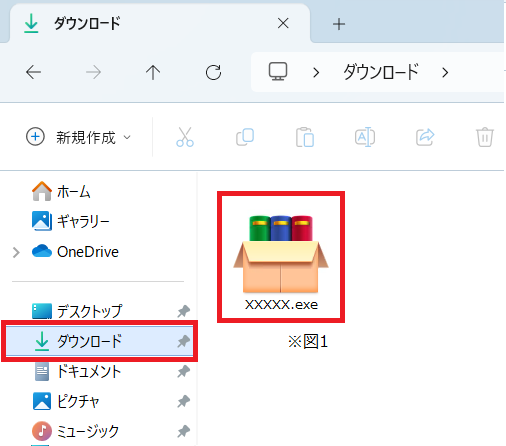The width and height of the screenshot is (506, 446).
Task: Click the Rename icon in toolbar
Action: tap(365, 137)
